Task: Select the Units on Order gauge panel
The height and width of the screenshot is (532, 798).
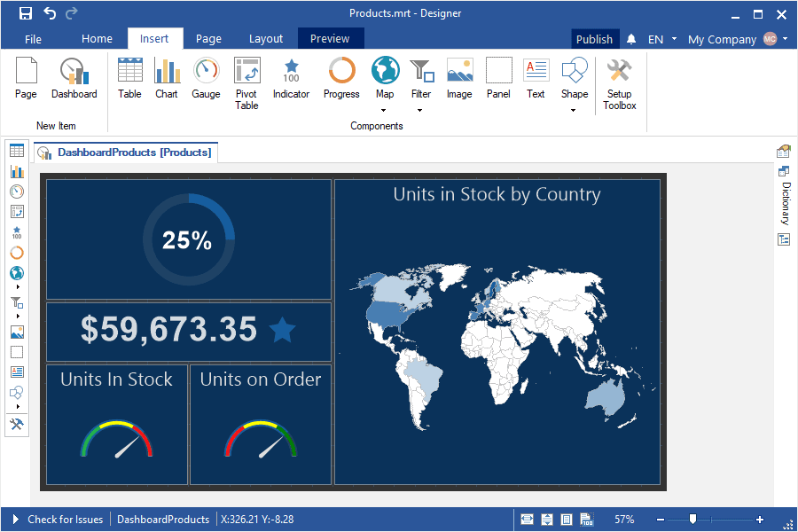Action: coord(261,425)
